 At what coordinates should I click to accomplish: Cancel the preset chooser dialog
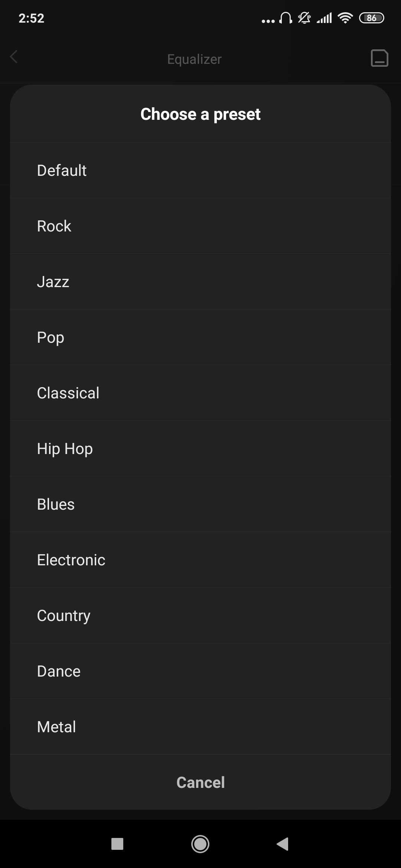[200, 782]
